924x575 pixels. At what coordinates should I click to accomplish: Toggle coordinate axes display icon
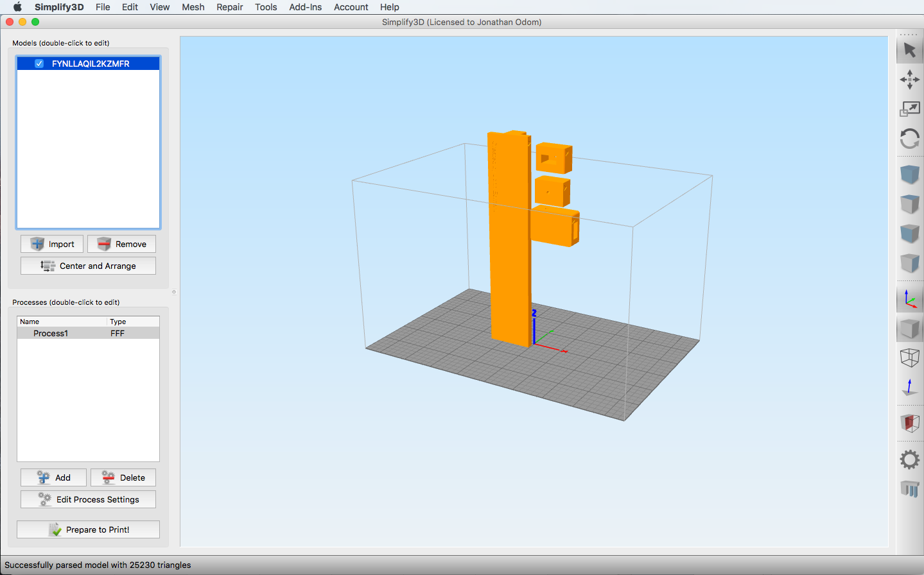pyautogui.click(x=909, y=299)
